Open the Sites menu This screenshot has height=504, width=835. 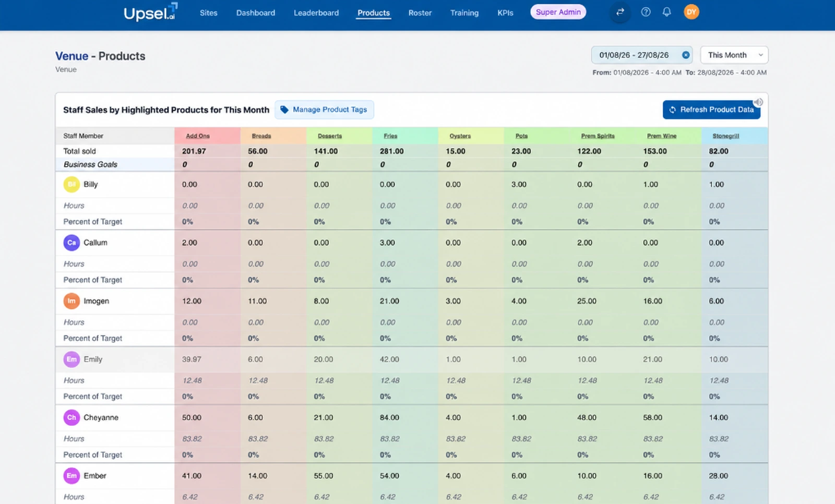coord(209,13)
